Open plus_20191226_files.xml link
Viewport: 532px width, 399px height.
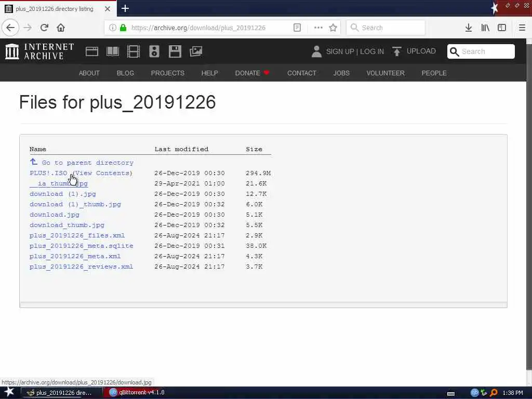[77, 235]
